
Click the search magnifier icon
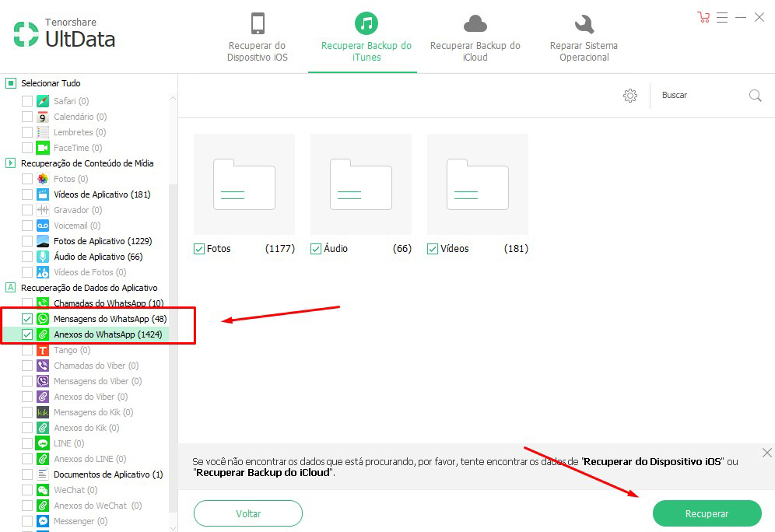pyautogui.click(x=756, y=96)
